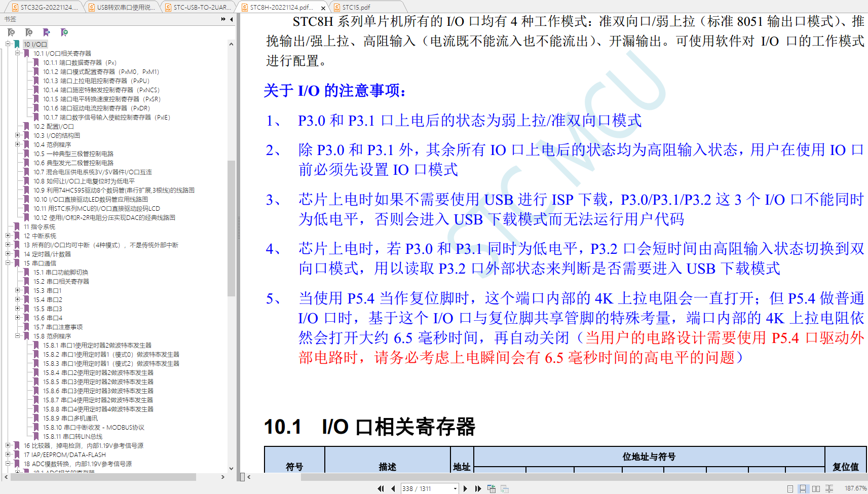Click the 书签 panel header label
This screenshot has height=494, width=868.
coord(10,19)
